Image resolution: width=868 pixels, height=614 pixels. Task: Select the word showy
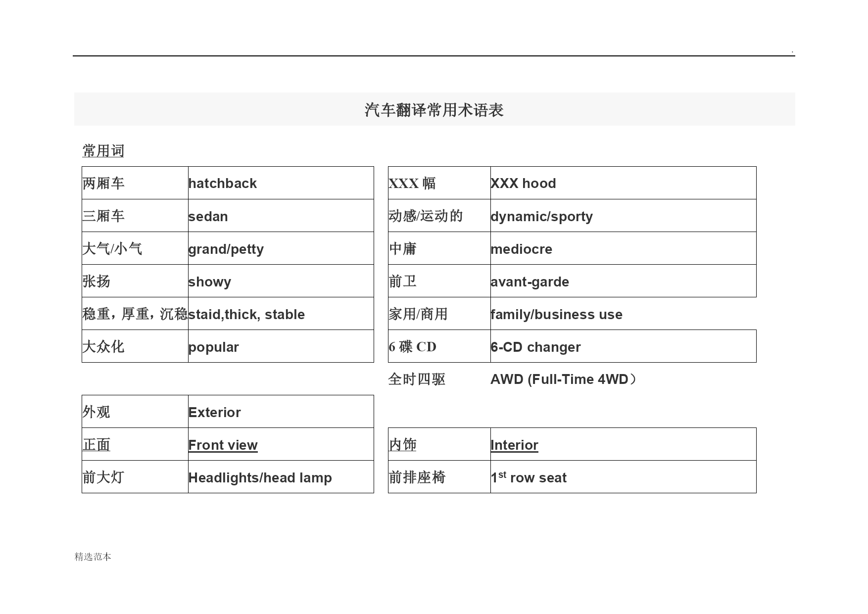click(209, 282)
